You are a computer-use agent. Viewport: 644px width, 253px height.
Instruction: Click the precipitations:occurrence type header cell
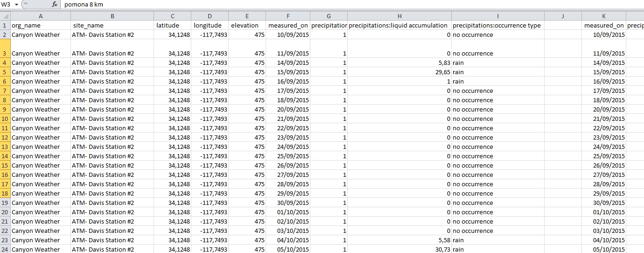click(497, 25)
